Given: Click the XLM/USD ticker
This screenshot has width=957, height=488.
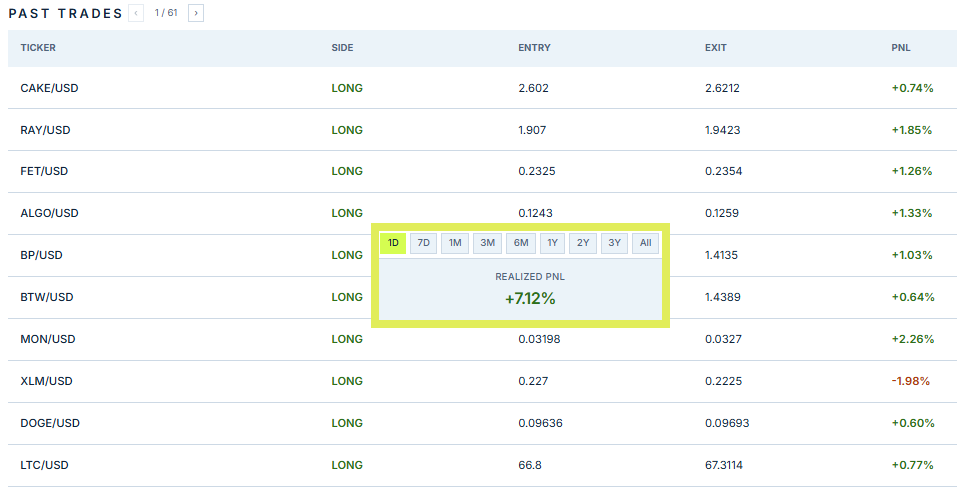Looking at the screenshot, I should click(46, 381).
